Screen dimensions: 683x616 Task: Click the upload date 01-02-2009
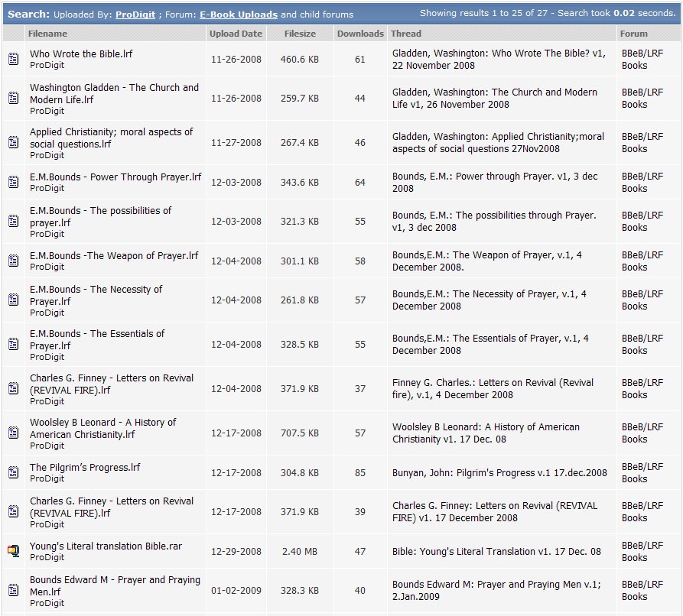click(x=236, y=591)
